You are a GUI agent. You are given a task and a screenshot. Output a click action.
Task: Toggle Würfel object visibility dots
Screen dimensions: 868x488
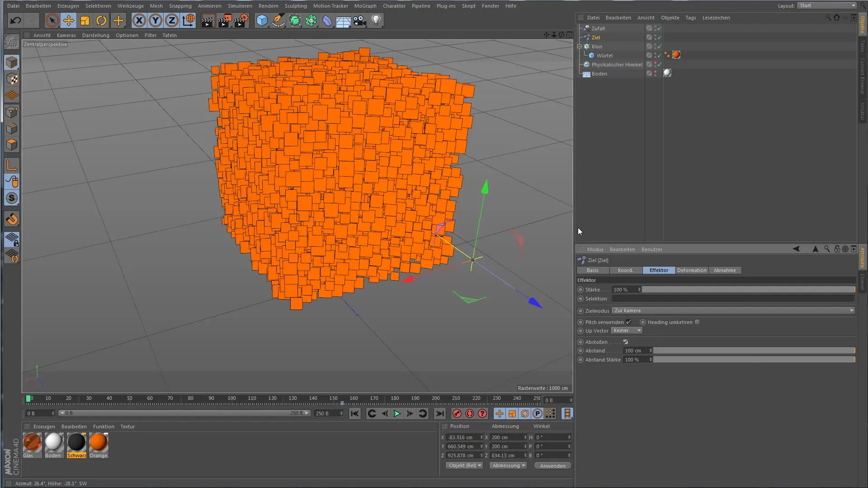pos(656,55)
